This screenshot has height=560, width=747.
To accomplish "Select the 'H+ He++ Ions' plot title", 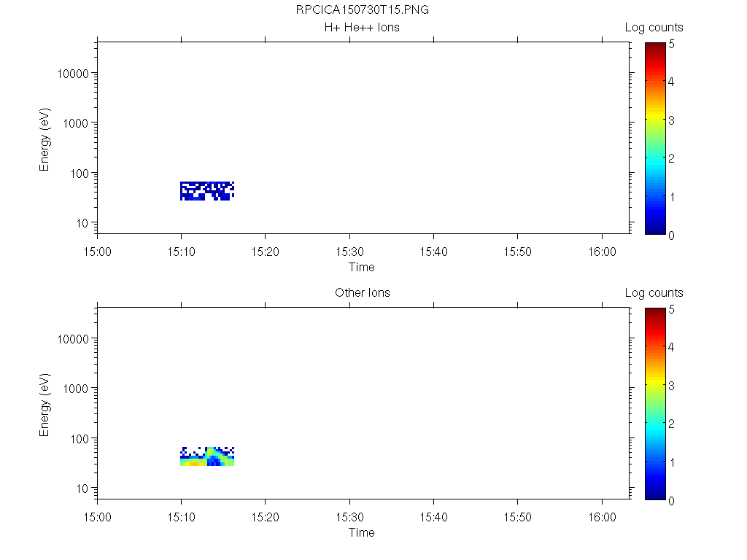I will 362,27.
